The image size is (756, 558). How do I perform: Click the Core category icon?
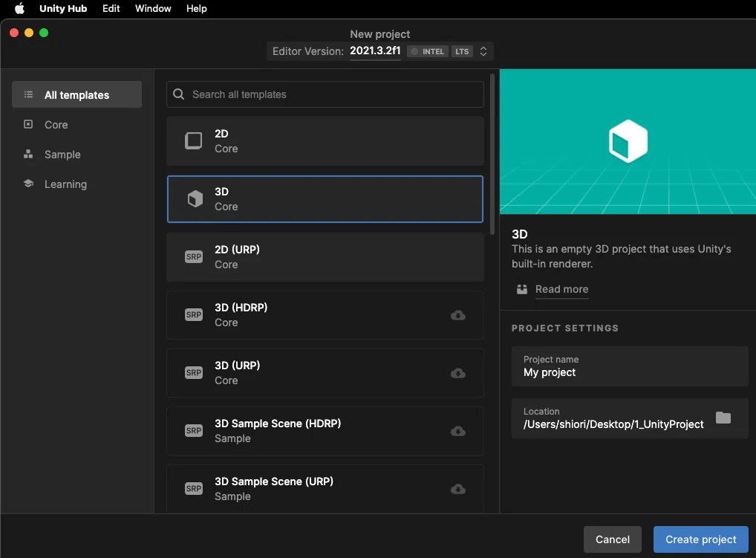[x=28, y=124]
